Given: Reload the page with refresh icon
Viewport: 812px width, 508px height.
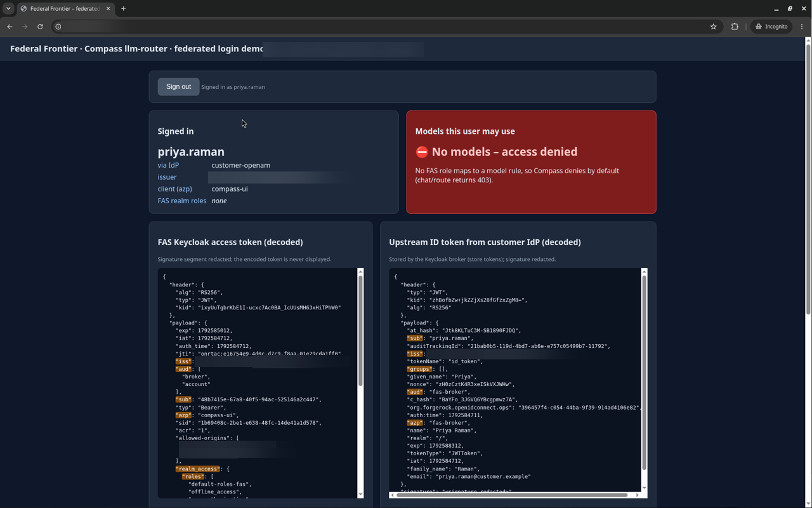Looking at the screenshot, I should (x=40, y=27).
